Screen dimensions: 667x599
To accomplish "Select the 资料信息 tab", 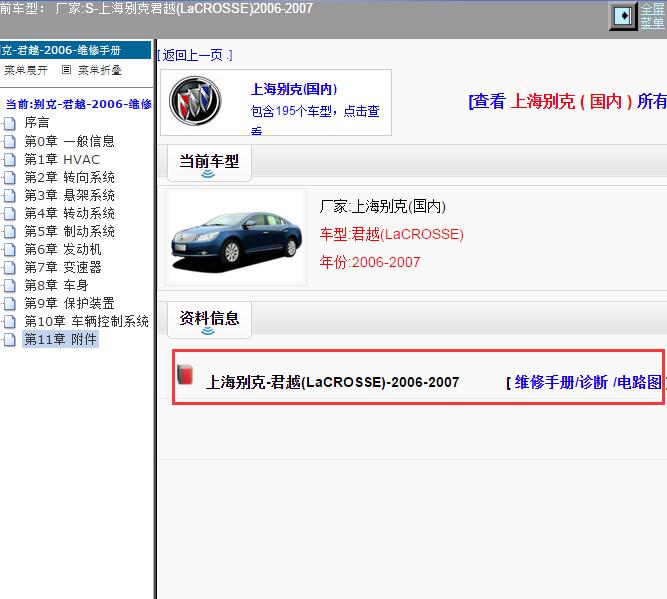I will point(209,320).
